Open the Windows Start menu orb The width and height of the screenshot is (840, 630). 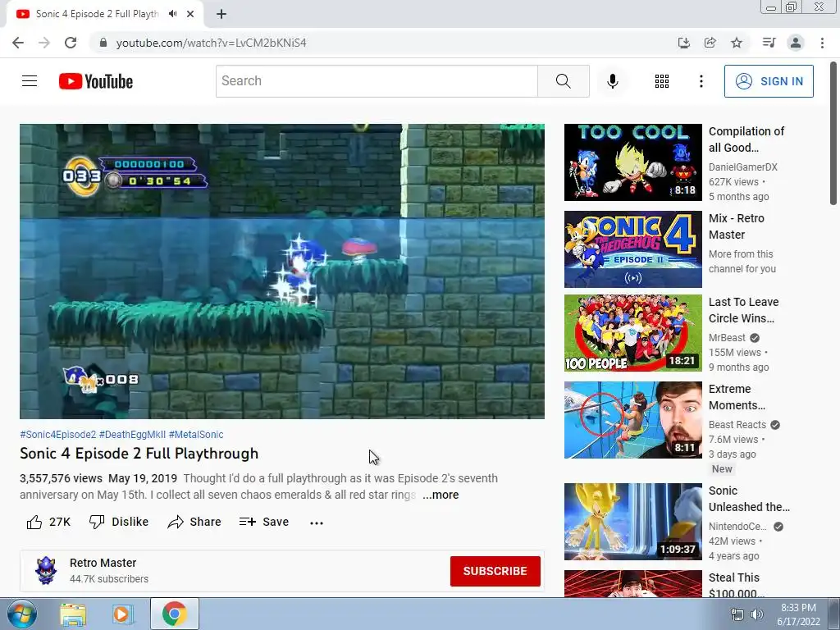(x=22, y=614)
